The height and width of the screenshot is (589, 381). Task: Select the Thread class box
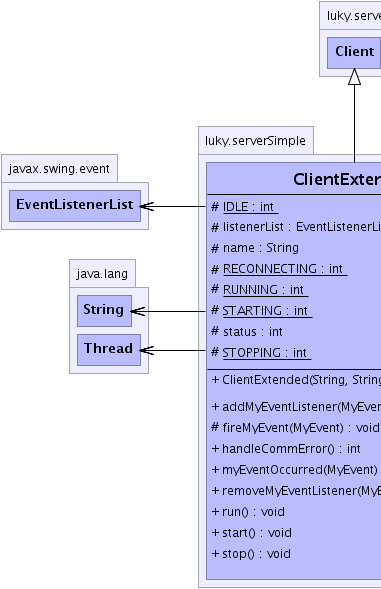click(x=109, y=350)
